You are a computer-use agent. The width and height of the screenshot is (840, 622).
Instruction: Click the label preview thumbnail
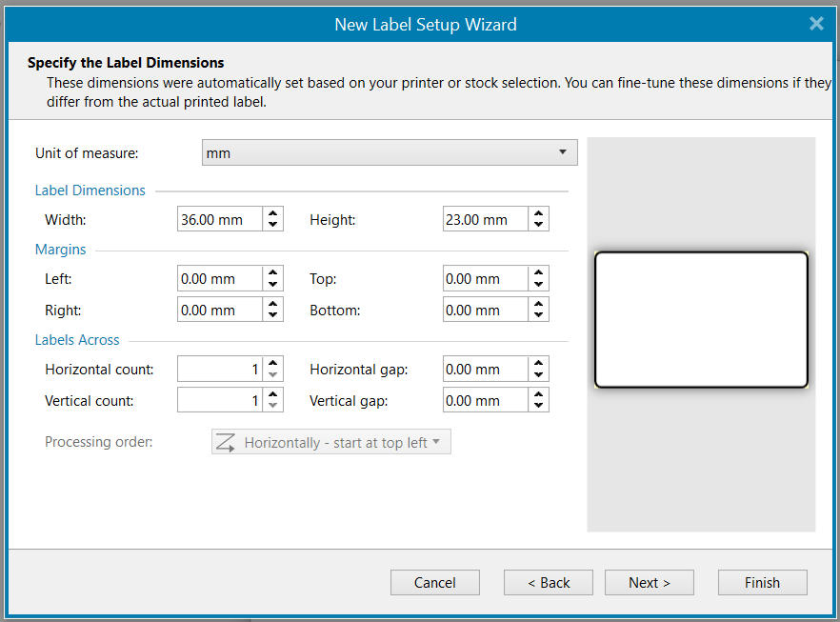pyautogui.click(x=701, y=318)
